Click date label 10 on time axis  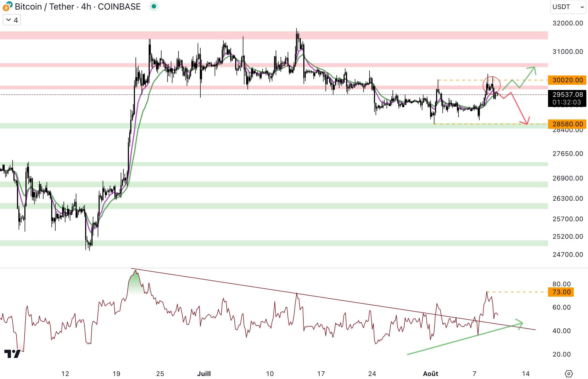coord(270,374)
